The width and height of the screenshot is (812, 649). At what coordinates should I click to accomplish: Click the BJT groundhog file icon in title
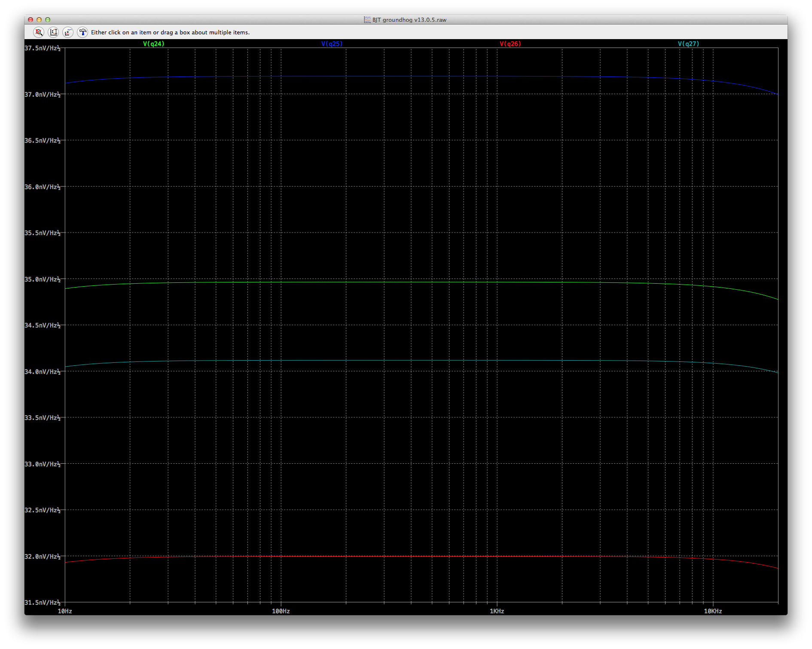367,20
